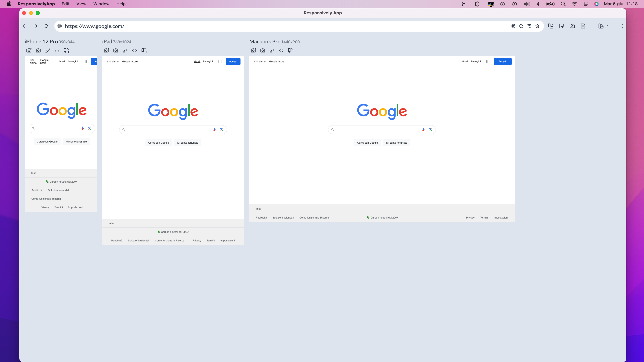The height and width of the screenshot is (362, 644).
Task: Capture a screenshot of the iPad preview
Action: [x=116, y=50]
